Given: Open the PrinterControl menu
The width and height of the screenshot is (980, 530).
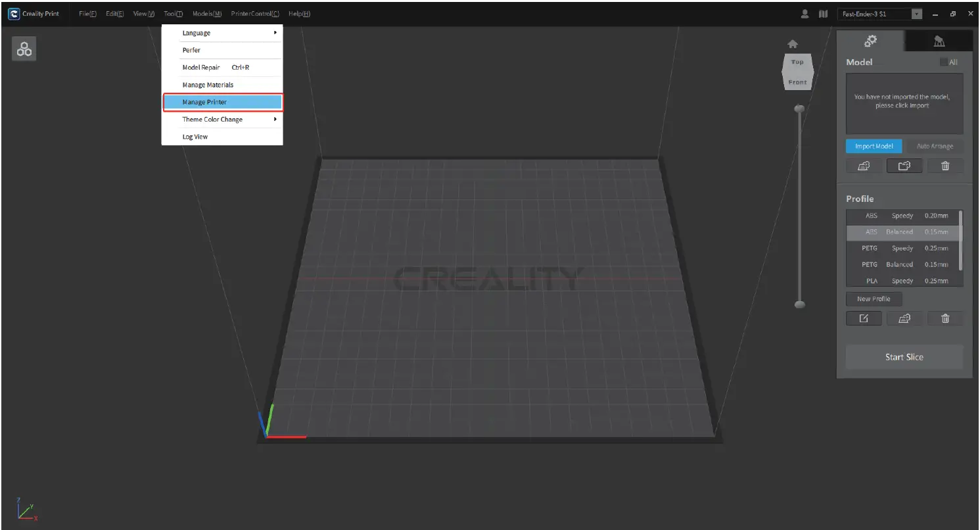Looking at the screenshot, I should tap(255, 13).
